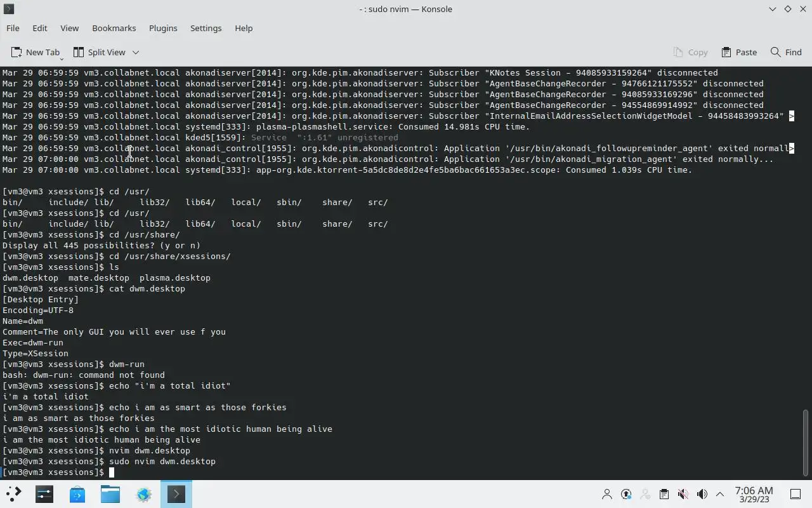The width and height of the screenshot is (812, 508).
Task: Open the audio volume tray icon
Action: pos(702,494)
